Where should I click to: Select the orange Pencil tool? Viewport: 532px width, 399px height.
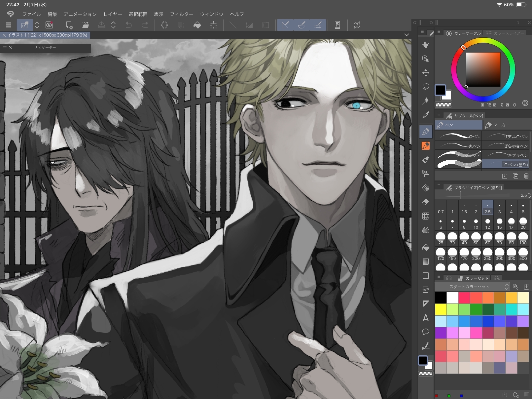point(426,145)
